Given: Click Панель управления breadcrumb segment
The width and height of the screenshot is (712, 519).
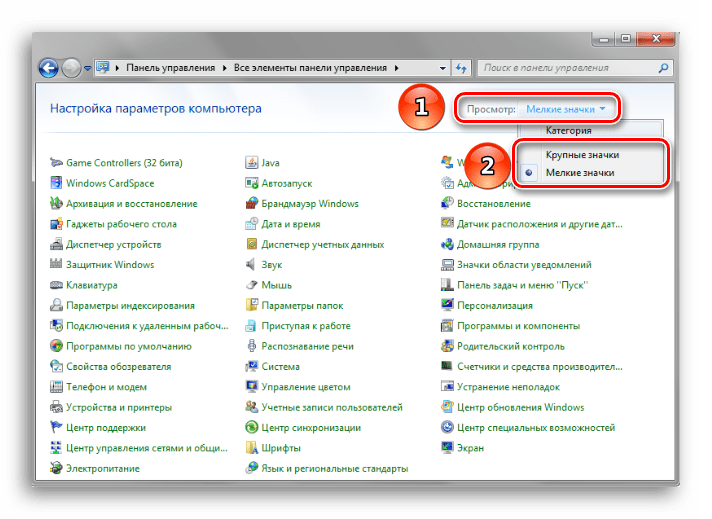Looking at the screenshot, I should pos(171,68).
